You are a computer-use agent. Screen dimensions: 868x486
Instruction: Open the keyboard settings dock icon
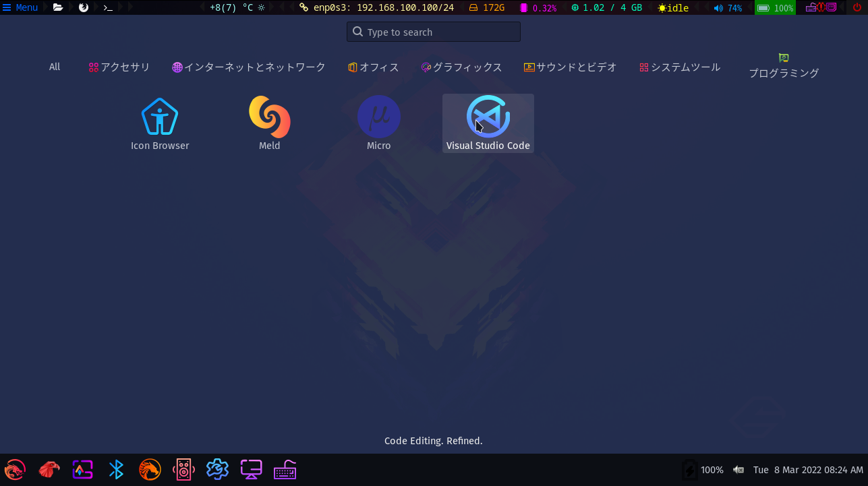click(285, 469)
